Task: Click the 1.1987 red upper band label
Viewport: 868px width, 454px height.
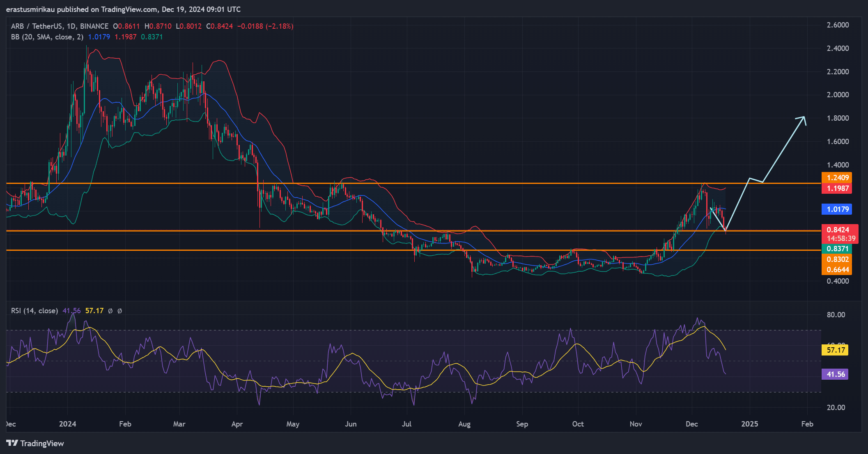Action: coord(837,188)
